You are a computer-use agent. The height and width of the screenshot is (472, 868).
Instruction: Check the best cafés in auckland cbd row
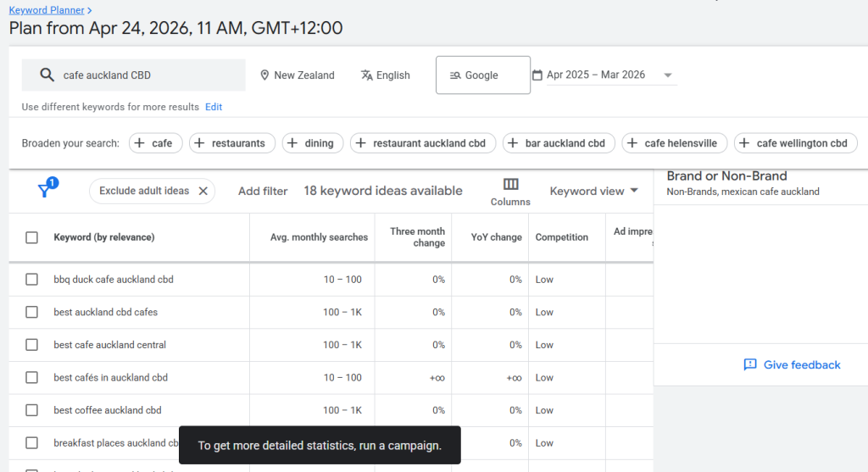click(x=31, y=377)
